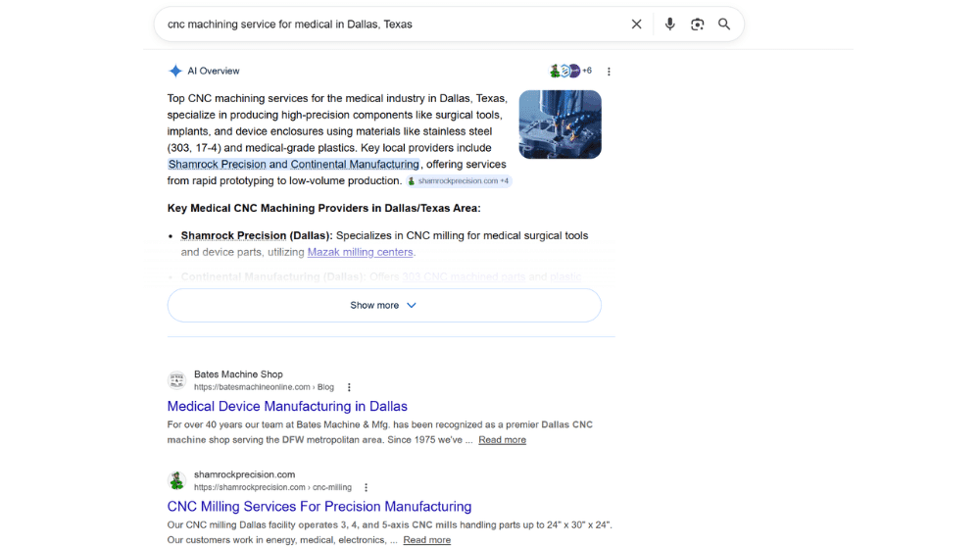Submit search with magnifying glass icon
This screenshot has height=547, width=980.
724,25
